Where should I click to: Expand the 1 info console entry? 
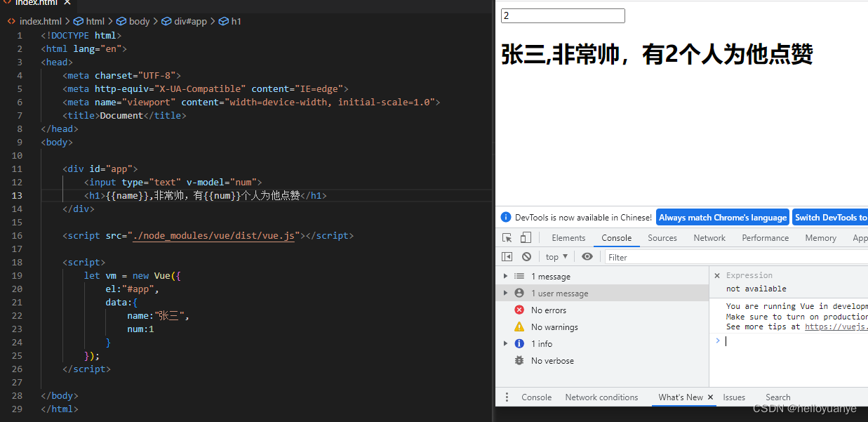click(505, 343)
